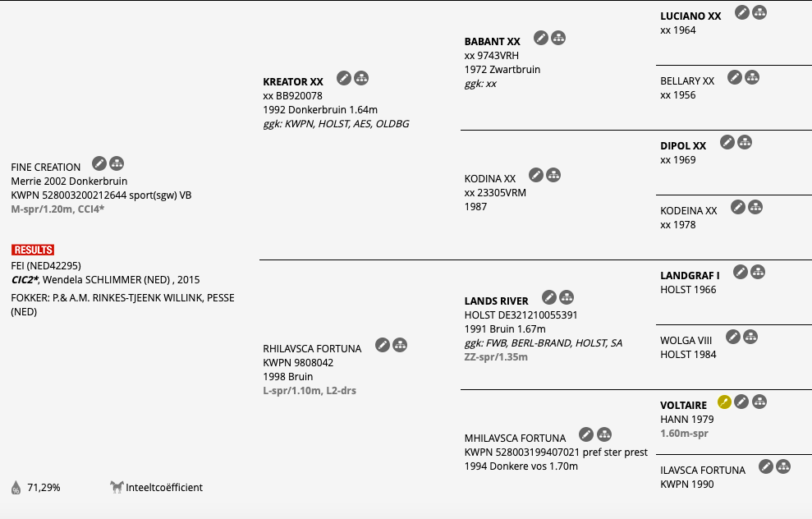Open pedigree tree icon beside KODINA XX
The width and height of the screenshot is (812, 519).
553,175
